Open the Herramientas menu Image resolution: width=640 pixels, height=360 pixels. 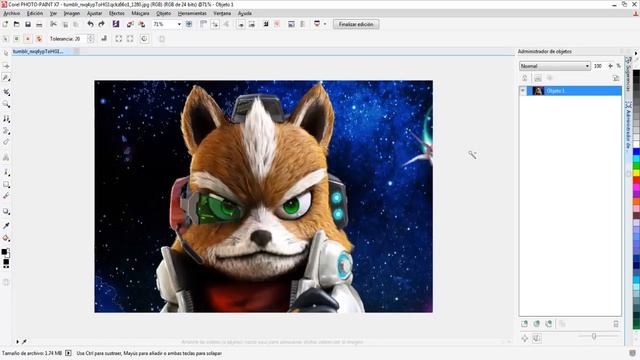tap(192, 13)
